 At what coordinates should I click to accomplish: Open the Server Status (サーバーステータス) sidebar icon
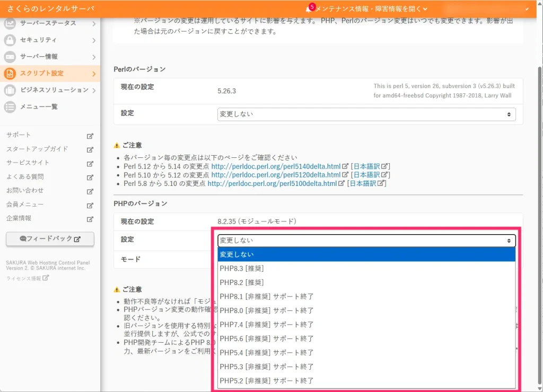click(x=10, y=23)
